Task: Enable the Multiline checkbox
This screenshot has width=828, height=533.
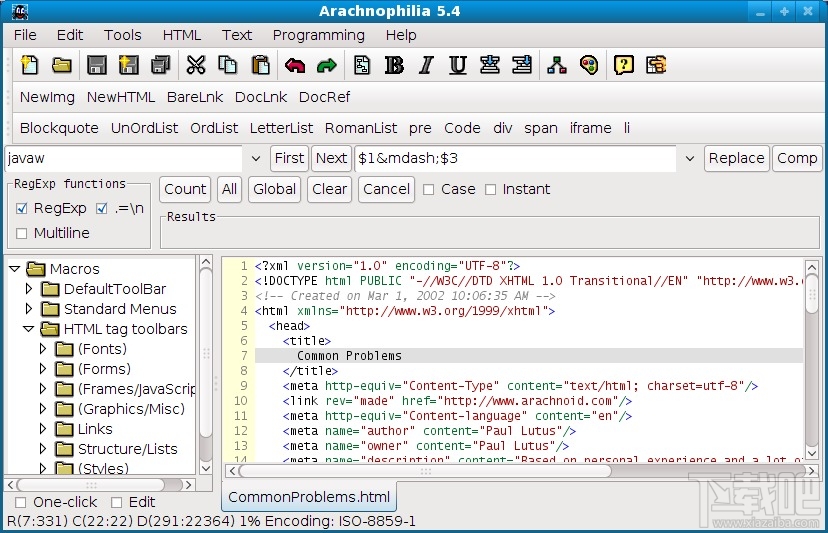Action: (x=22, y=233)
